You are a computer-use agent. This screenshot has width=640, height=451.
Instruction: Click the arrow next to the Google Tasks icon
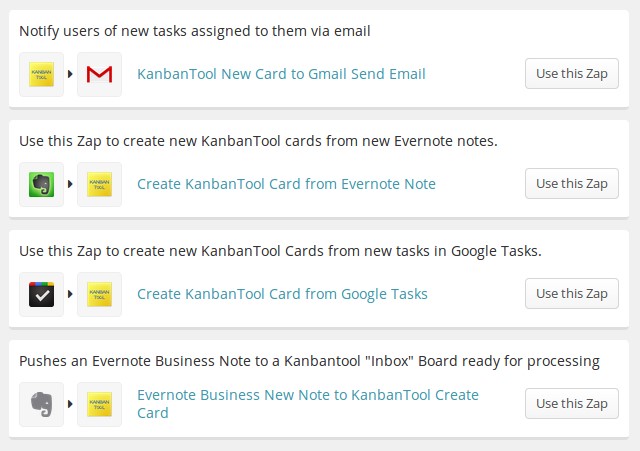pos(70,294)
